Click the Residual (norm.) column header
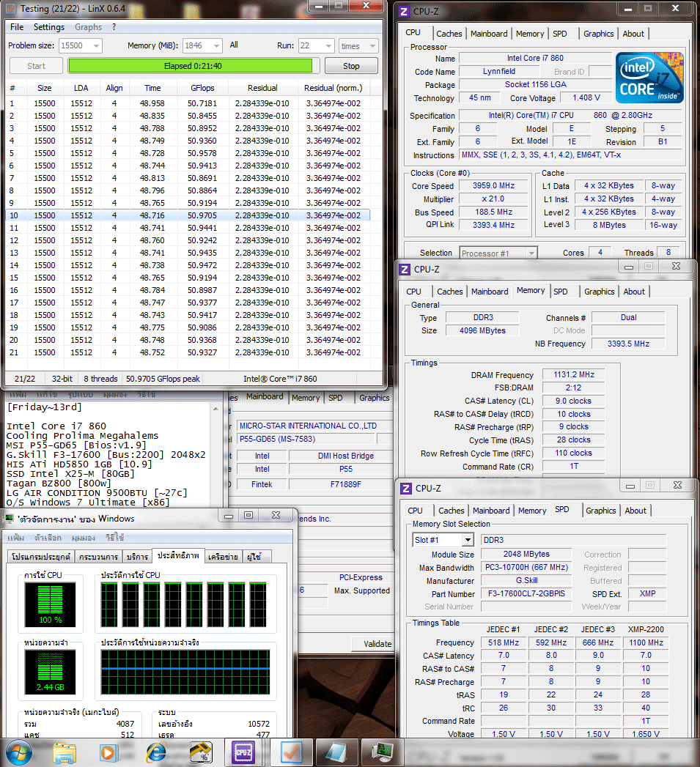Image resolution: width=700 pixels, height=767 pixels. click(334, 88)
